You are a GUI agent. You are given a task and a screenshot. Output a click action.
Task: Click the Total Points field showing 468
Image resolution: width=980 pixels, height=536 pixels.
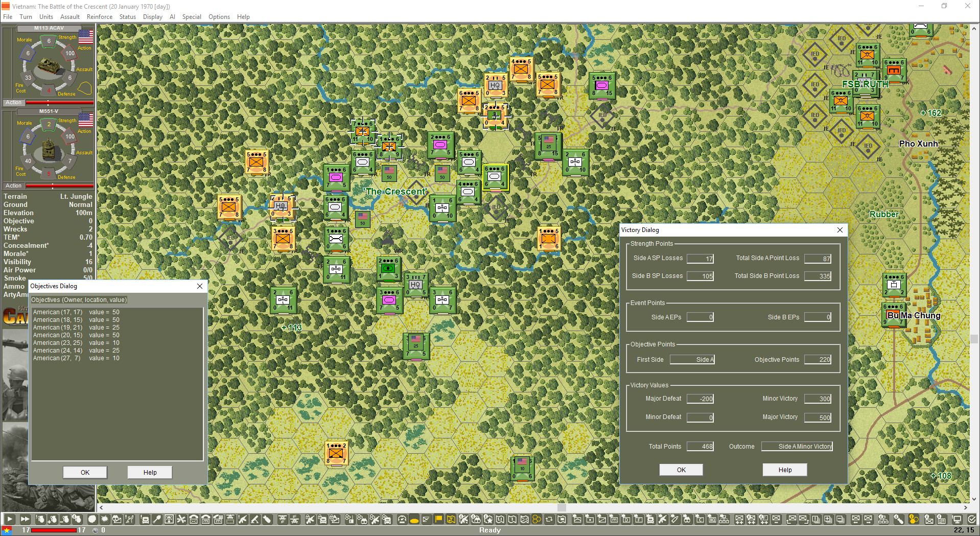point(700,446)
